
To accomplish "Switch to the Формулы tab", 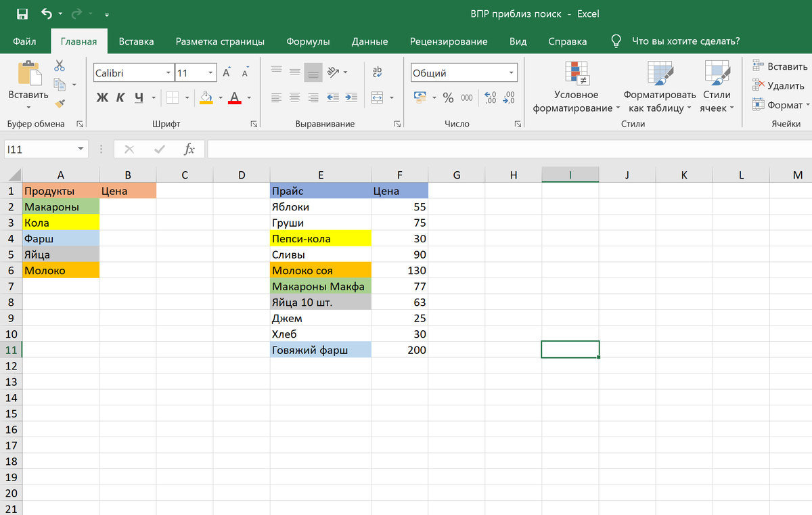I will 308,41.
